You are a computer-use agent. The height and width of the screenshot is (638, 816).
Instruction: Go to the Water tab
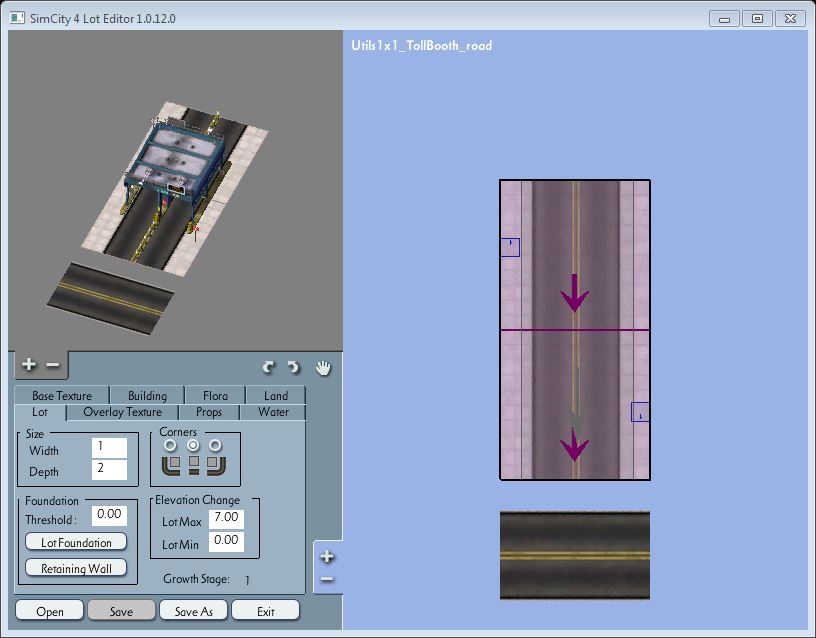click(274, 412)
